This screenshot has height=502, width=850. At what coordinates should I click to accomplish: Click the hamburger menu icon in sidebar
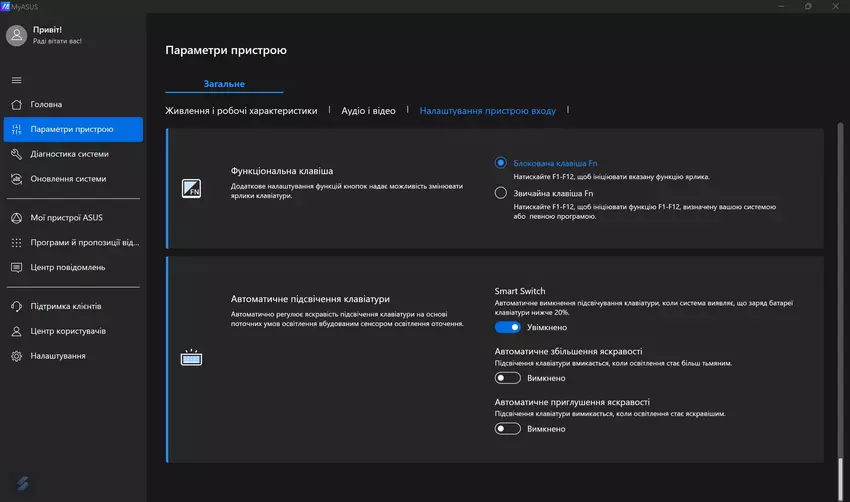16,80
